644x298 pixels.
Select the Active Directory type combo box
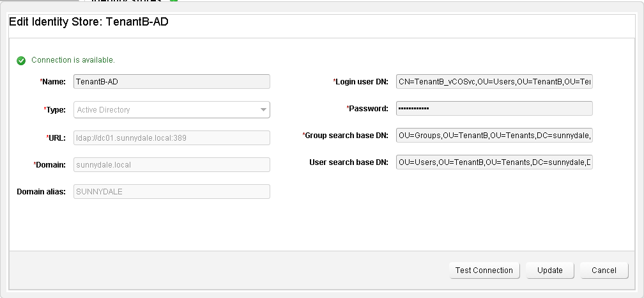[172, 110]
